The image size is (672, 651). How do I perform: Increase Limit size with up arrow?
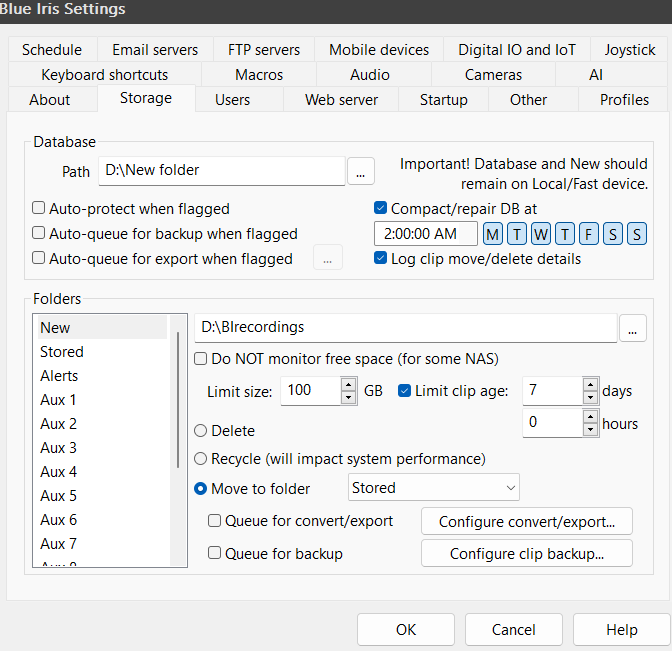tap(349, 384)
